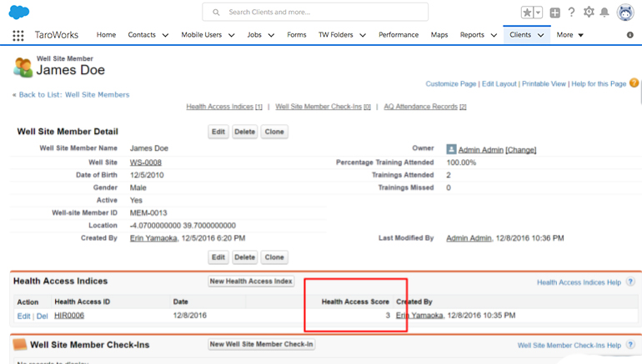Switch to the Performance tab

(x=399, y=35)
